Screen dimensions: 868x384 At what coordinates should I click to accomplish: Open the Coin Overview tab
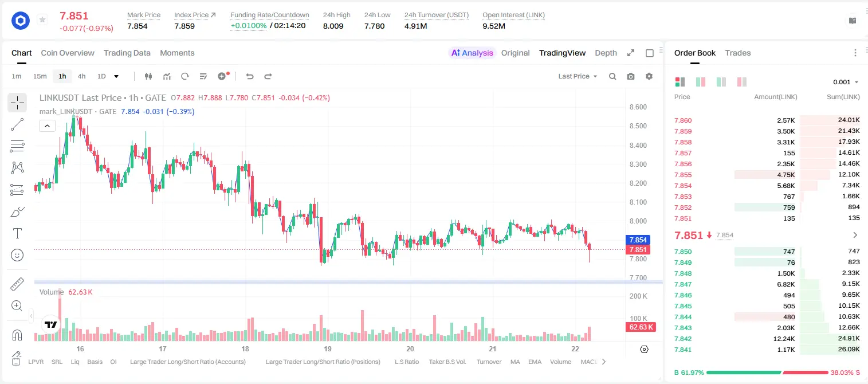coord(68,53)
